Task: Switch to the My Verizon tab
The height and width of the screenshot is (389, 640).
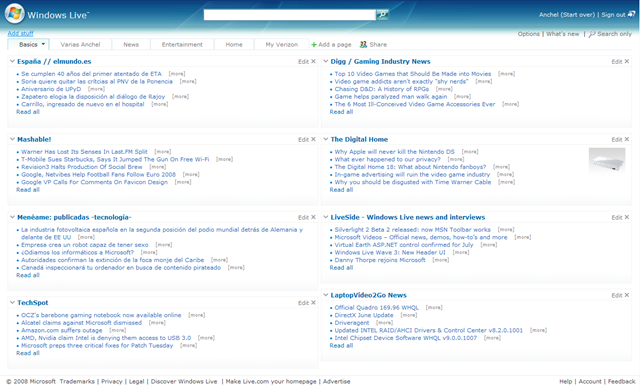Action: 282,44
